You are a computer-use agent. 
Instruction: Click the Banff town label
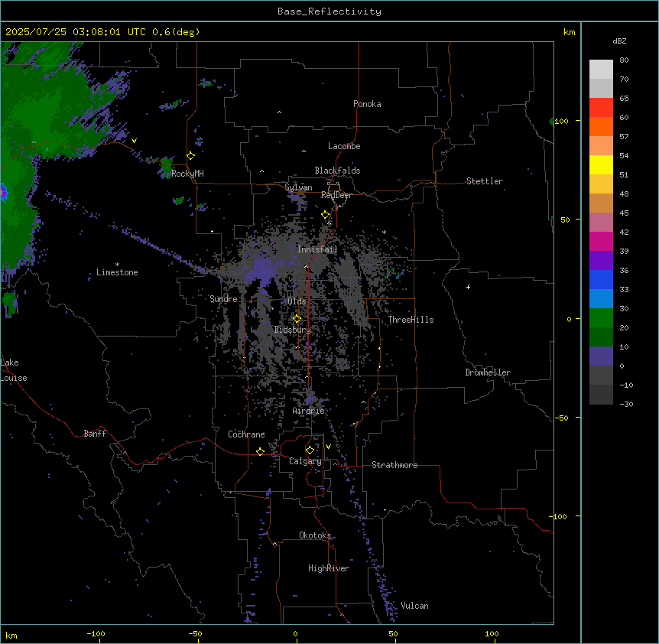point(95,434)
